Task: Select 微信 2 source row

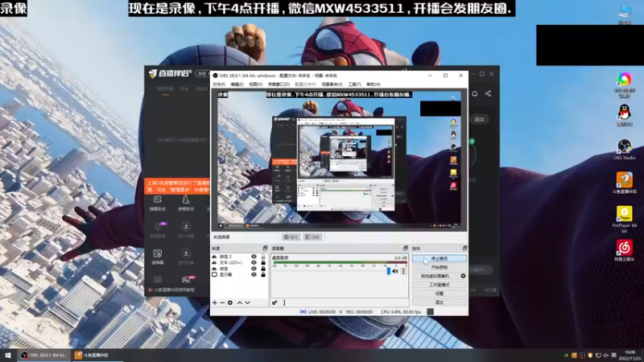Action: (x=239, y=257)
